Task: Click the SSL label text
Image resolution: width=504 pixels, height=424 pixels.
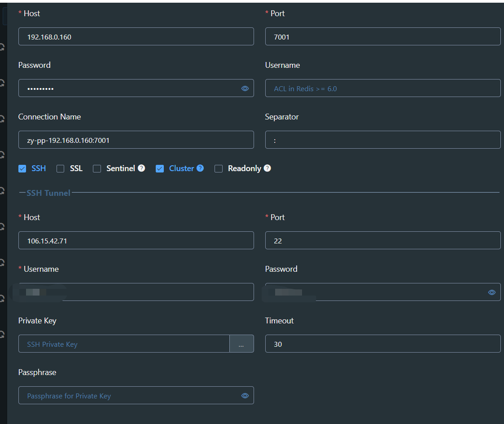Action: (x=76, y=168)
